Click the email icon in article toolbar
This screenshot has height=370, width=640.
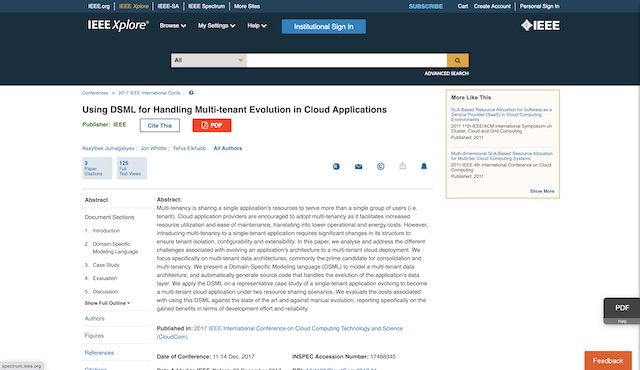(x=358, y=166)
